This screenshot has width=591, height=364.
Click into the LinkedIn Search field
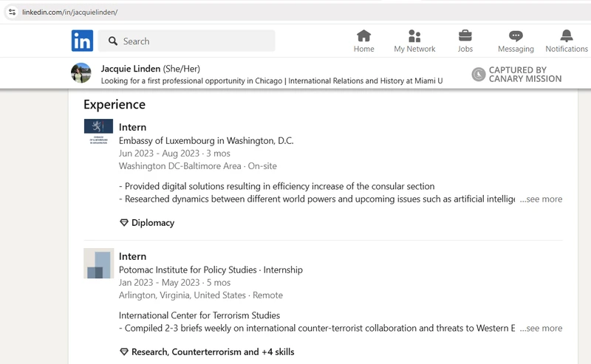[x=187, y=41]
